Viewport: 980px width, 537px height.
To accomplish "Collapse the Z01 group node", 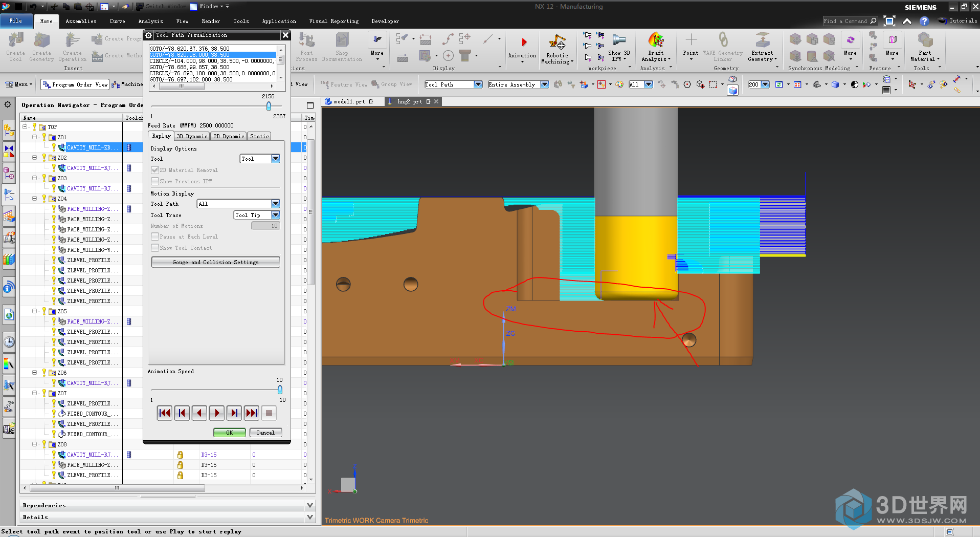I will [x=34, y=137].
